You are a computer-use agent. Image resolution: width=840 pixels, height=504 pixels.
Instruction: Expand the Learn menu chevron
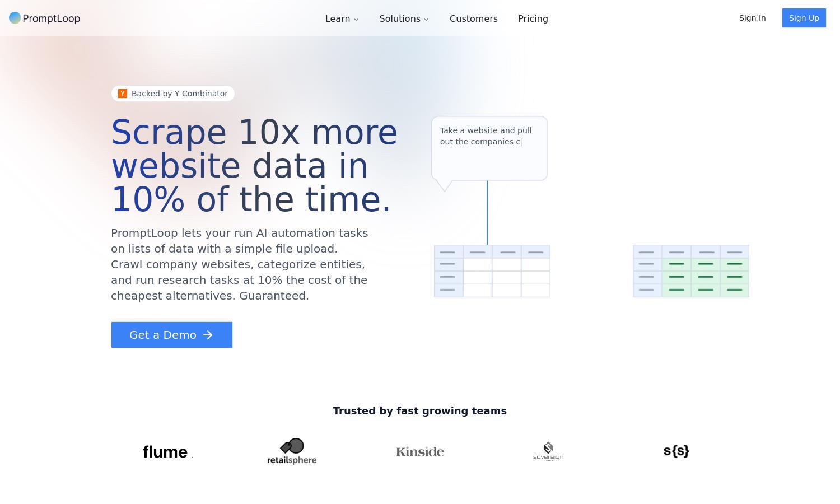tap(356, 19)
